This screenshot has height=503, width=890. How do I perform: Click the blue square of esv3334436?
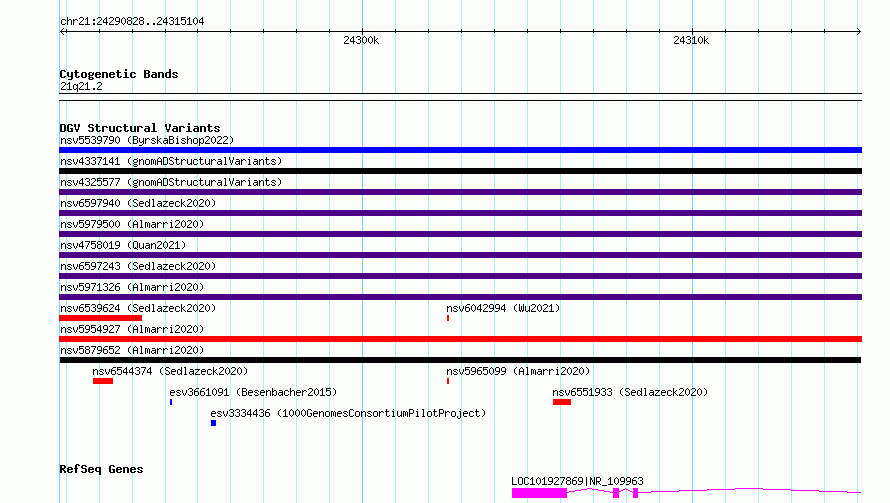click(x=213, y=423)
